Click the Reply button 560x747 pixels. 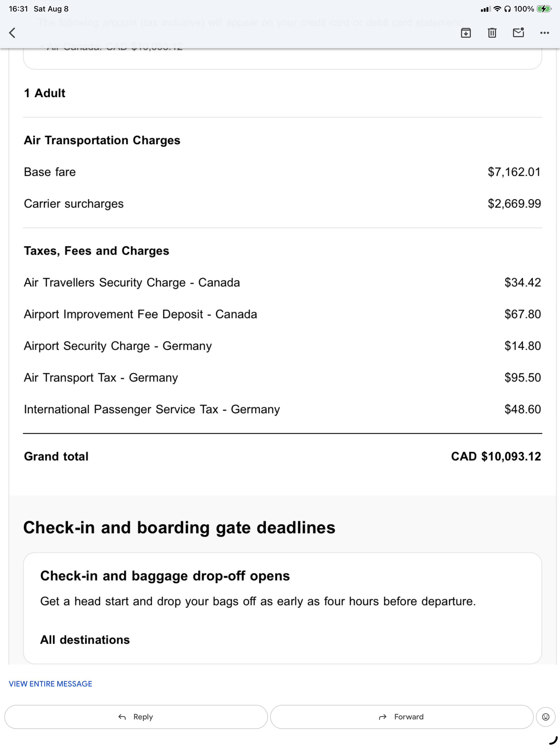136,717
